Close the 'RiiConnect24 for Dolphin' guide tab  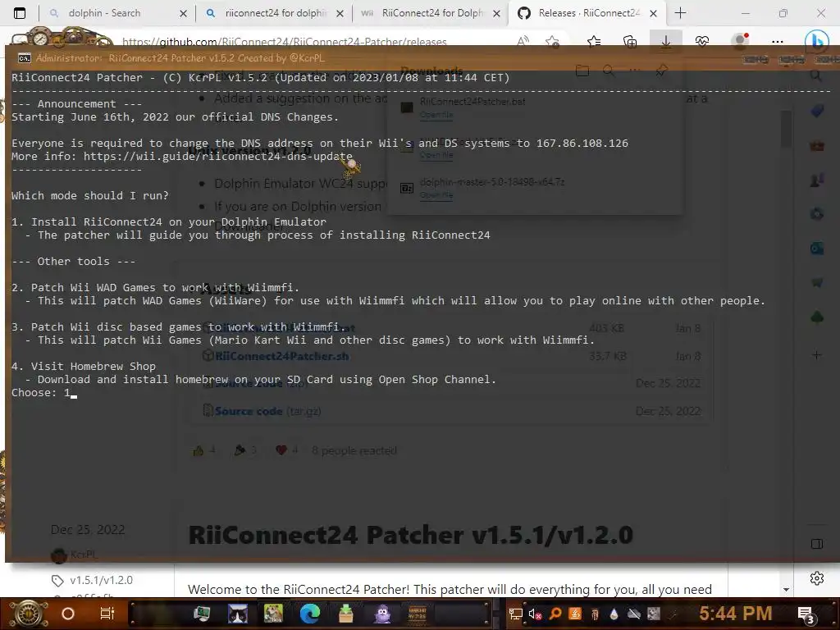[496, 14]
